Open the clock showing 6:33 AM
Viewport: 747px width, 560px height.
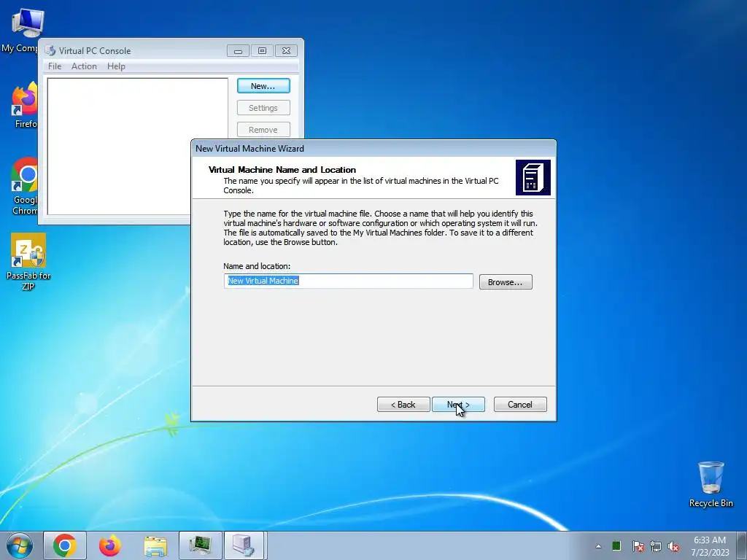point(710,545)
